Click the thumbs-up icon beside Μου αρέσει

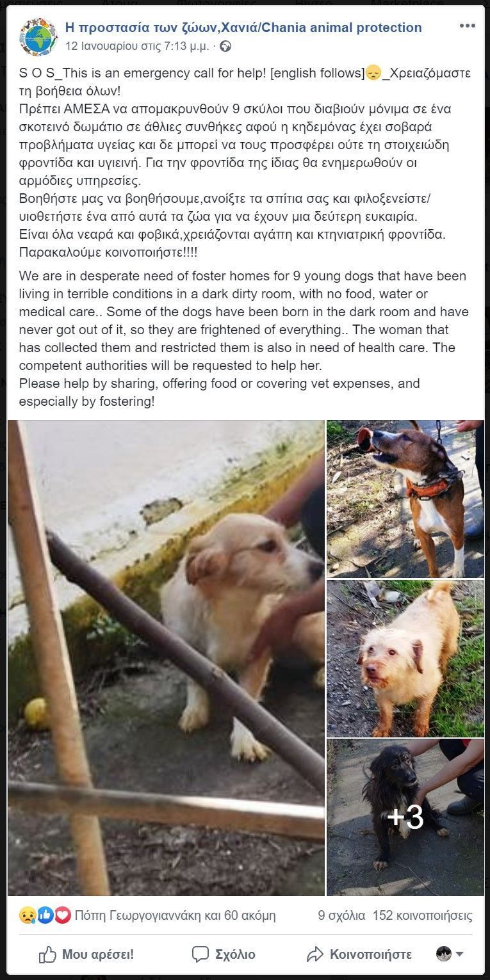point(47,955)
